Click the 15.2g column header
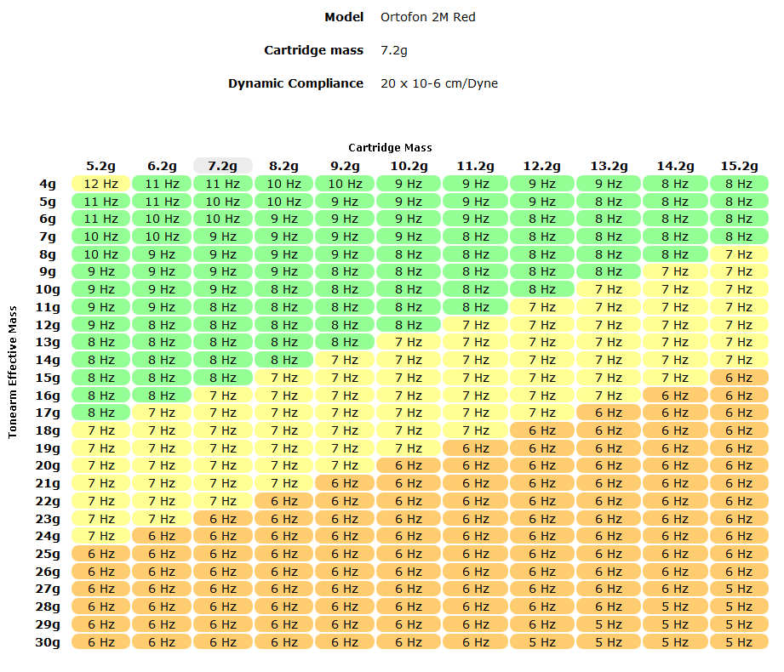784x672 pixels. click(739, 166)
